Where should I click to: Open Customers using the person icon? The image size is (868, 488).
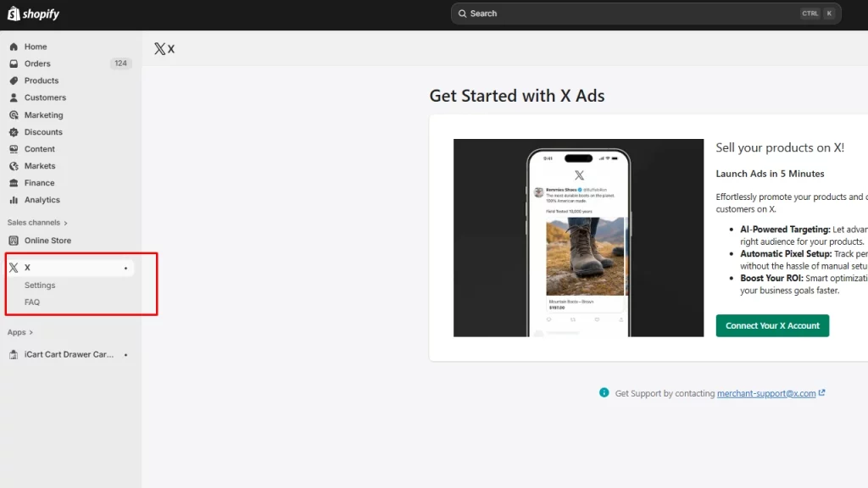[x=14, y=97]
